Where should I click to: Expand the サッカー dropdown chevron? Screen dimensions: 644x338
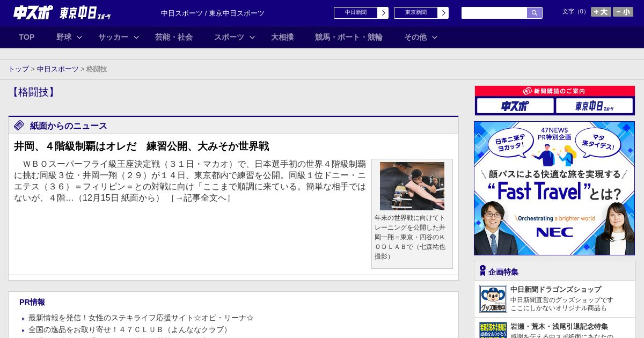pos(136,37)
